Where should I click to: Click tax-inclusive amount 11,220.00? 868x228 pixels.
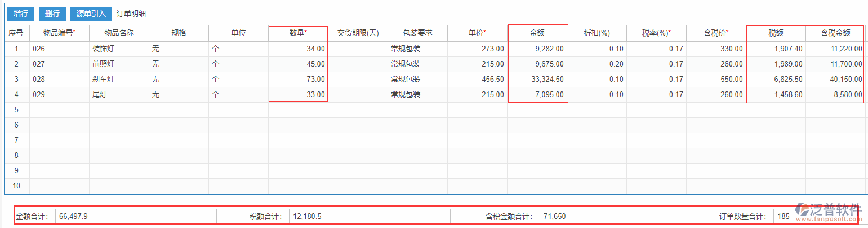(835, 49)
